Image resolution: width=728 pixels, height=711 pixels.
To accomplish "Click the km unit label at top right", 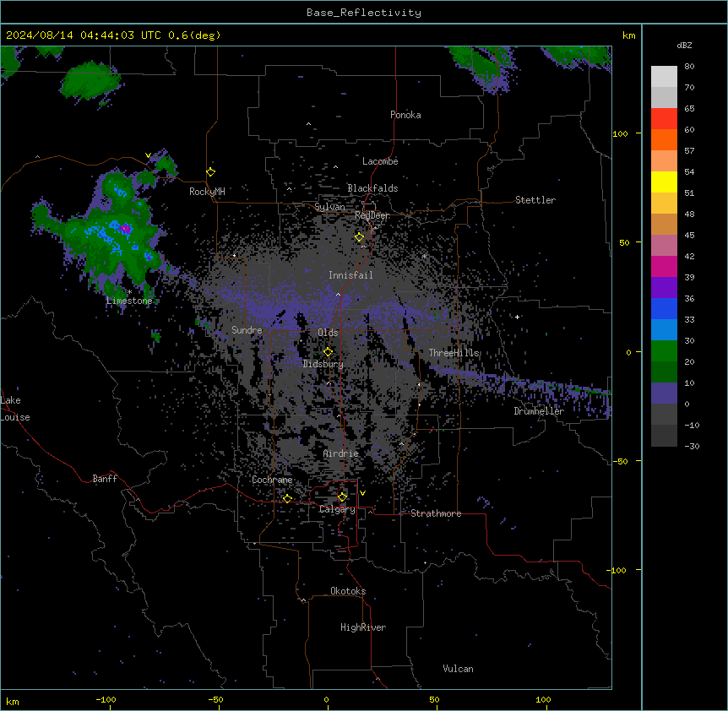I will (x=628, y=35).
